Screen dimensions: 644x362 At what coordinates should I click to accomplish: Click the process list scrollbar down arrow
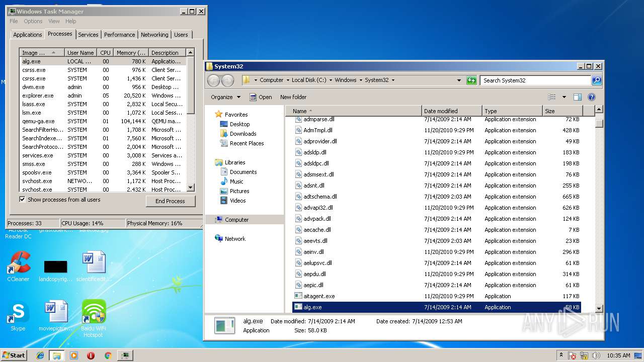[x=190, y=188]
